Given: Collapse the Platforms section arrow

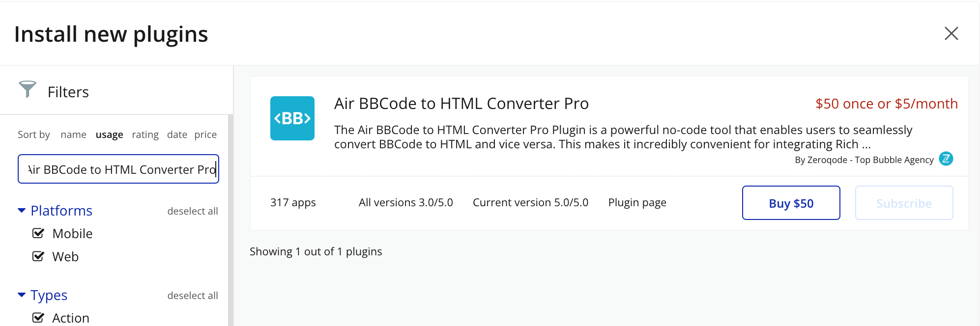Looking at the screenshot, I should point(22,211).
